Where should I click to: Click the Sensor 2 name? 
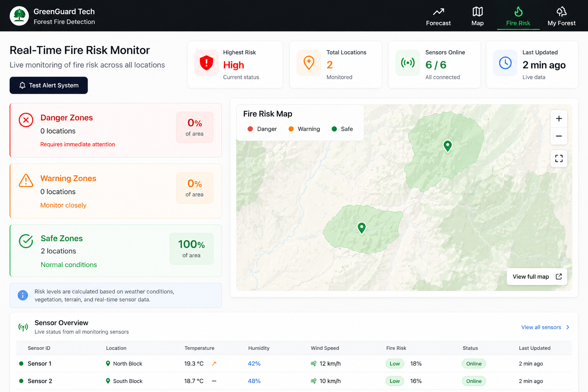pos(40,381)
